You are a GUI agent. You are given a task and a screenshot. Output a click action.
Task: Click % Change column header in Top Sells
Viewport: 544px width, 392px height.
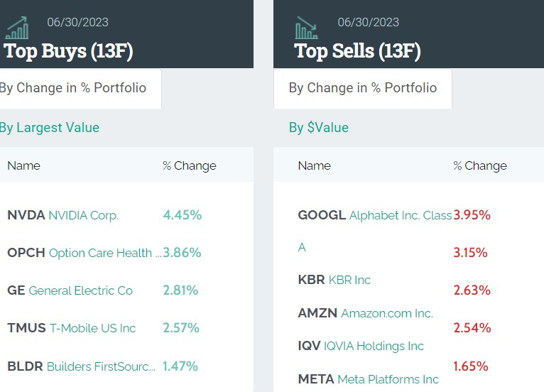coord(479,165)
